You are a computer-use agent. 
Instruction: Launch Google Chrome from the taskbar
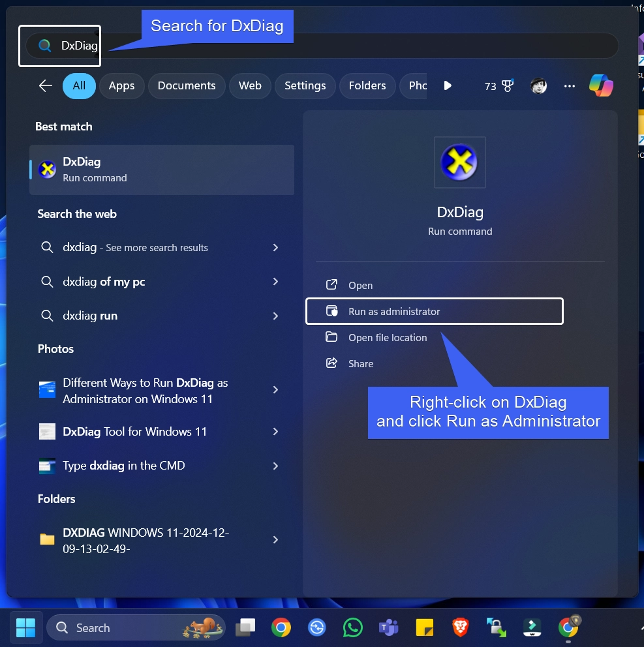[281, 627]
